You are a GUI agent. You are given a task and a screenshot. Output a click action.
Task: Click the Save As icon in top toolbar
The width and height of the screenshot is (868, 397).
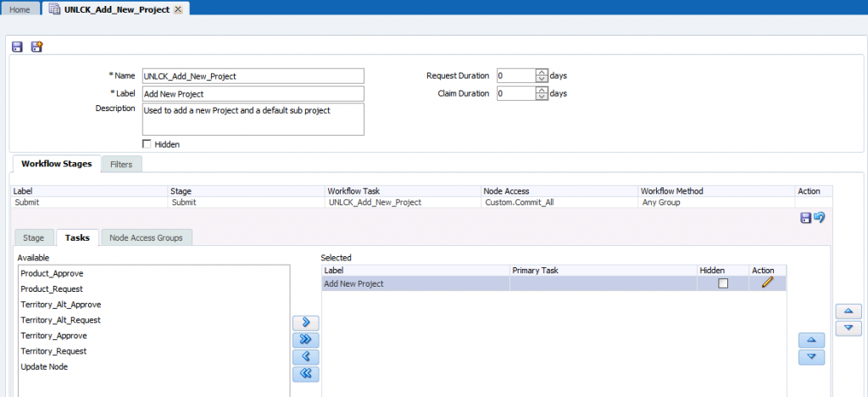click(x=36, y=48)
